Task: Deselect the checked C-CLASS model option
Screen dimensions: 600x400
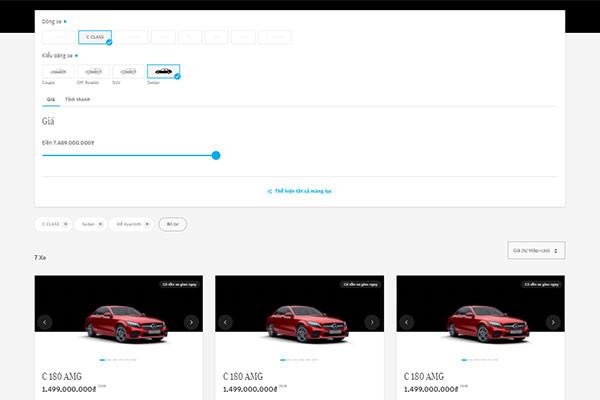Action: pos(95,37)
